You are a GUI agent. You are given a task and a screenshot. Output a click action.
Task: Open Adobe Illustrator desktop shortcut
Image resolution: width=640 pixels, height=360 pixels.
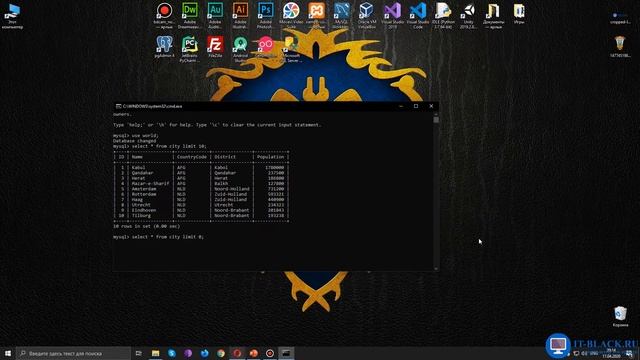[240, 15]
